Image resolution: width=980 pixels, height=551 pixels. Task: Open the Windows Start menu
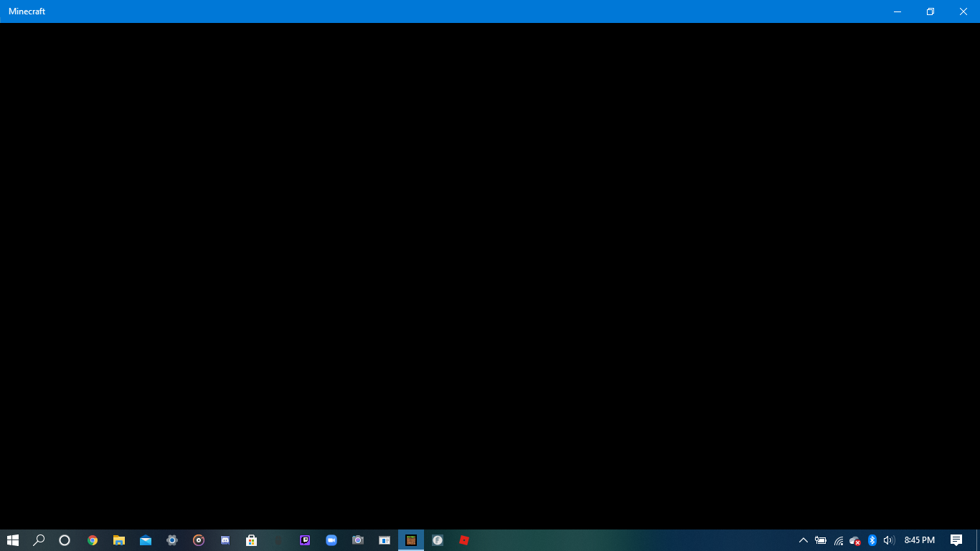pyautogui.click(x=13, y=540)
